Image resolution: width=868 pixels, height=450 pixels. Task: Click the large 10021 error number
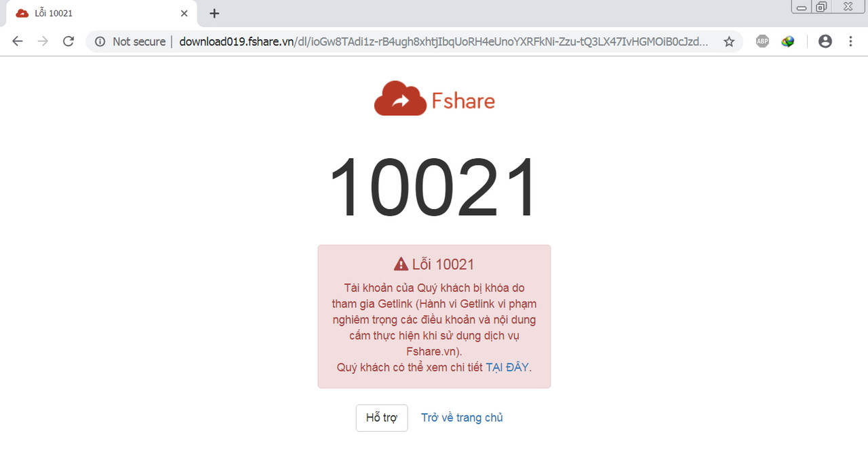pyautogui.click(x=434, y=187)
